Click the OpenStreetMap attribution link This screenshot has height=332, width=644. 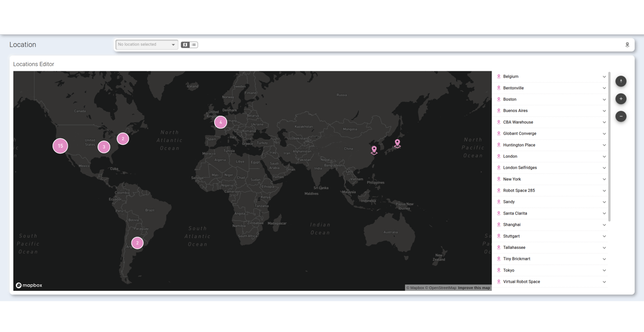(x=441, y=287)
